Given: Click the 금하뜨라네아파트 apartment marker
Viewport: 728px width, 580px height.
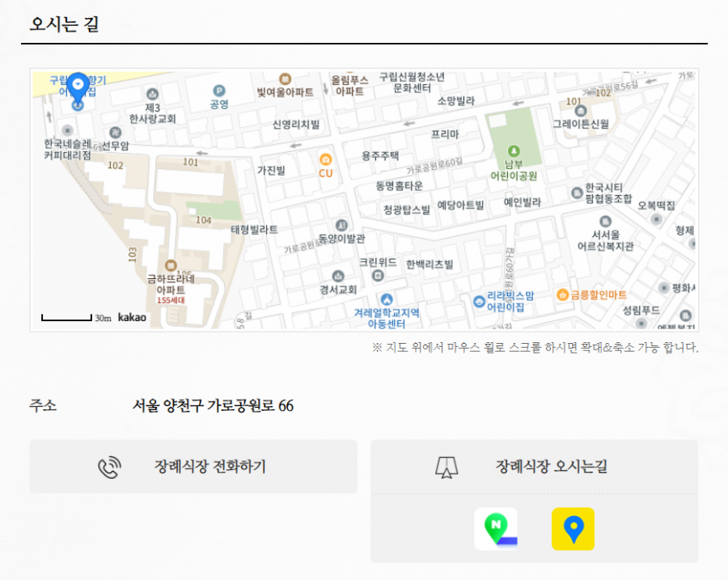Looking at the screenshot, I should coord(171,265).
